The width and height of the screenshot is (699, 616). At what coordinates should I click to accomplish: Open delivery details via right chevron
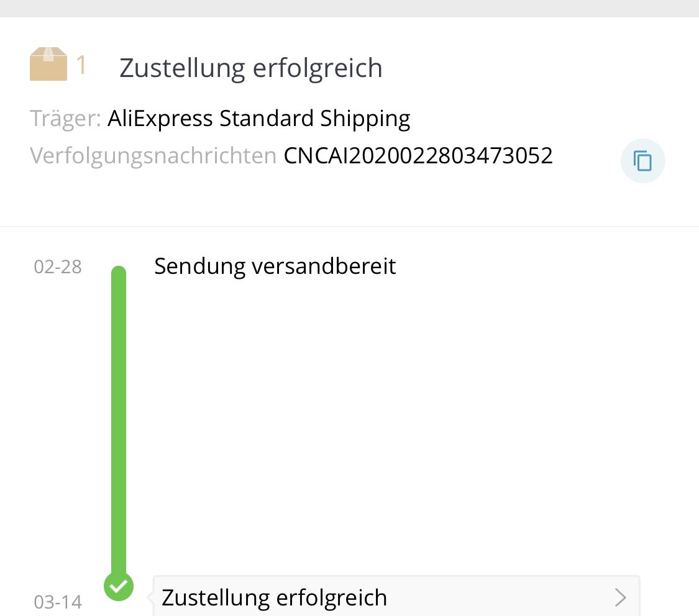point(620,597)
